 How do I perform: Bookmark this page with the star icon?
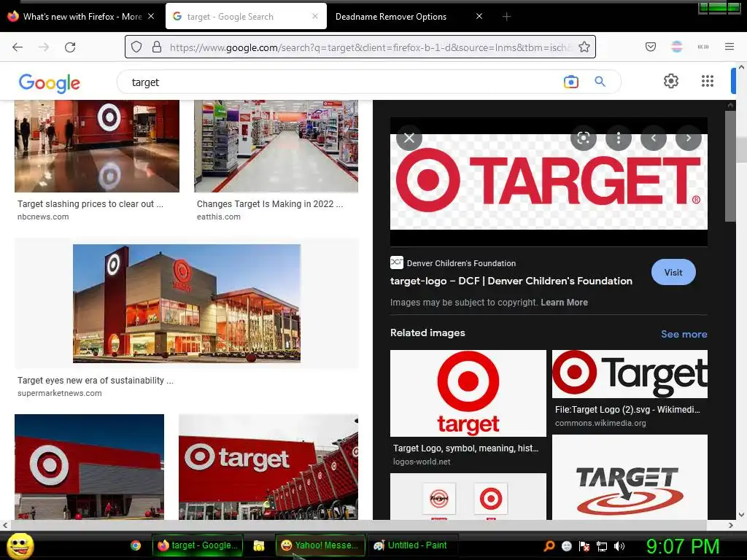(584, 47)
